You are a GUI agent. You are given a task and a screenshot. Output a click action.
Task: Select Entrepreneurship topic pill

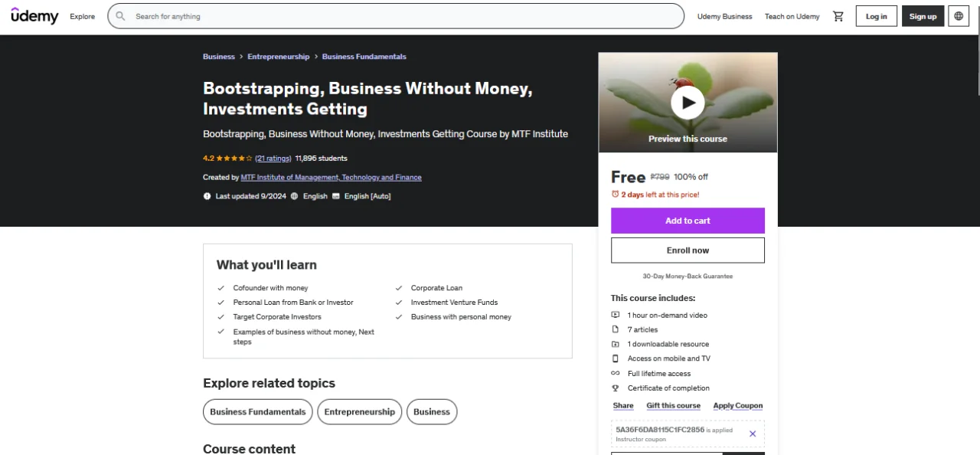tap(360, 411)
